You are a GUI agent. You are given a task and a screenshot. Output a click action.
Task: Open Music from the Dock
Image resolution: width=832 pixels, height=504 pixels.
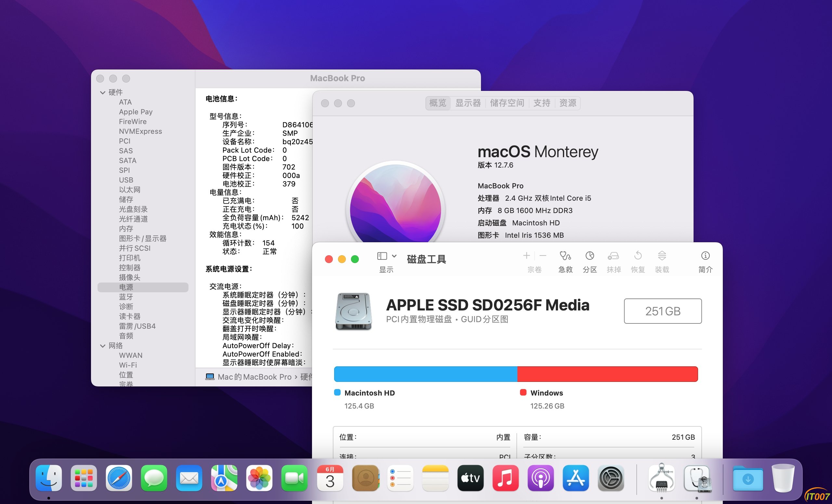(505, 478)
